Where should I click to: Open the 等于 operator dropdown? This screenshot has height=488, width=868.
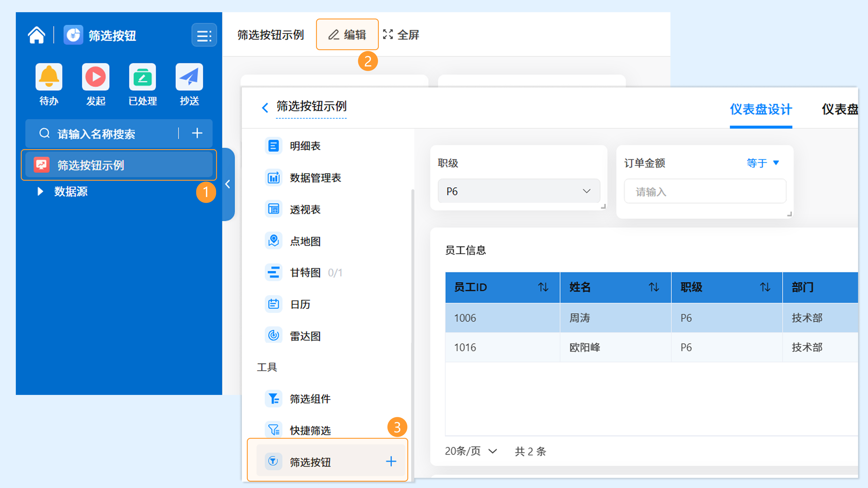(763, 163)
